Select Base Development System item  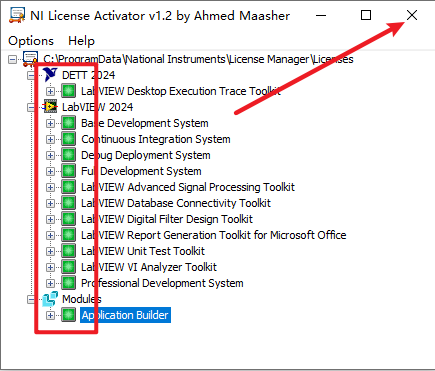coord(145,123)
